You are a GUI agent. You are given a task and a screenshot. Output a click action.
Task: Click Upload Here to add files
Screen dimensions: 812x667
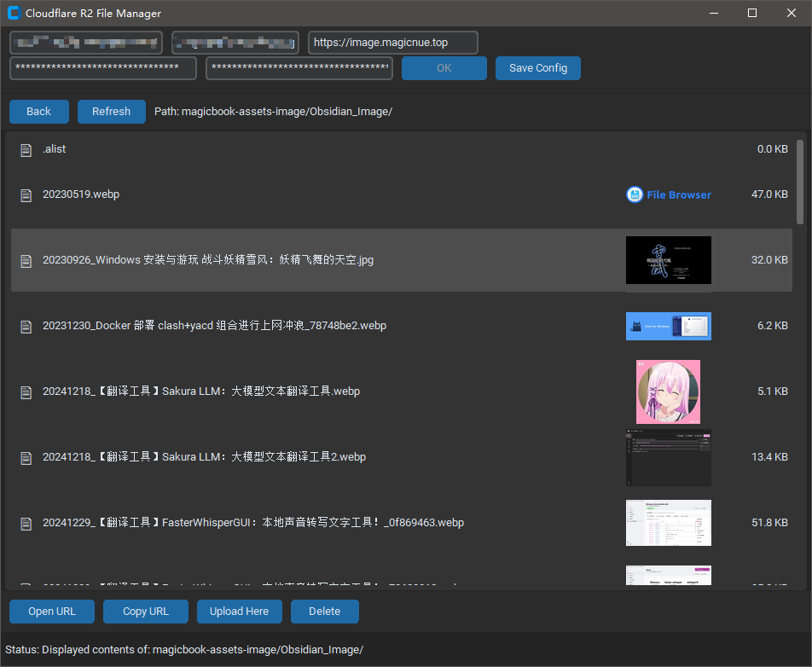[x=239, y=611]
